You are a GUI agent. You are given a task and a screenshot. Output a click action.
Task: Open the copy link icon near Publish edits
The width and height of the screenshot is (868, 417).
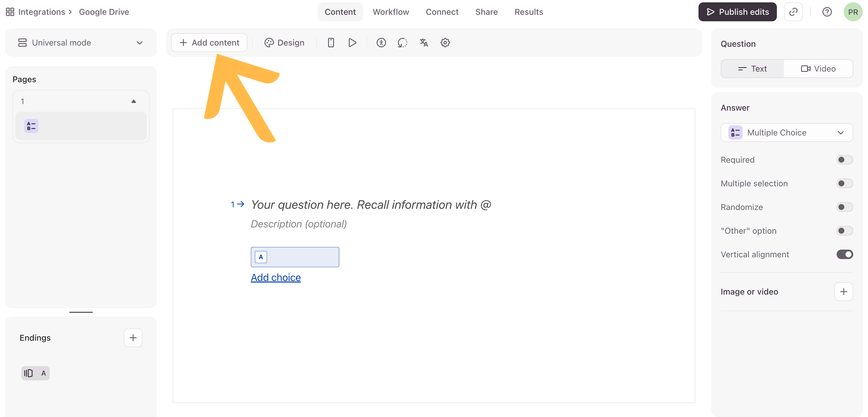793,12
